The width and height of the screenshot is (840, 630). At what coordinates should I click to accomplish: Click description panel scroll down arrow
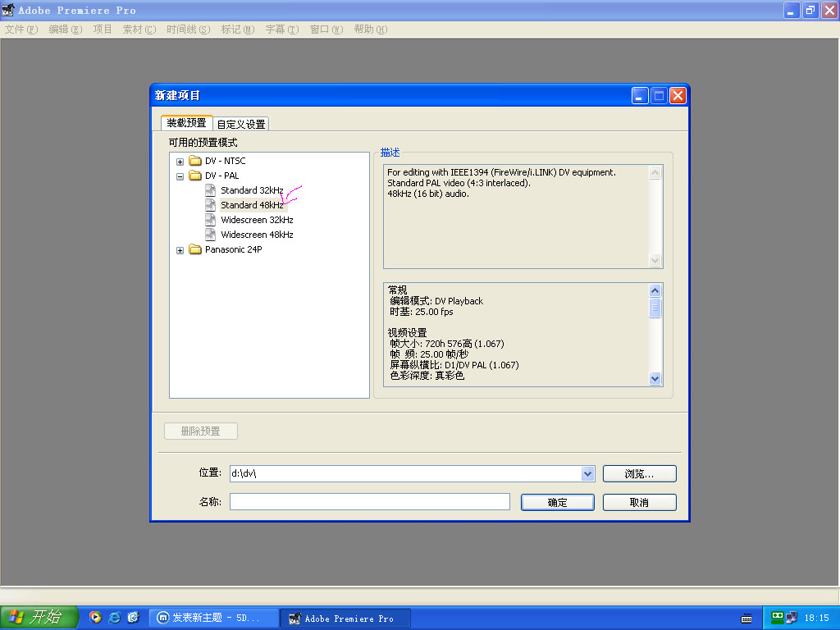[655, 260]
